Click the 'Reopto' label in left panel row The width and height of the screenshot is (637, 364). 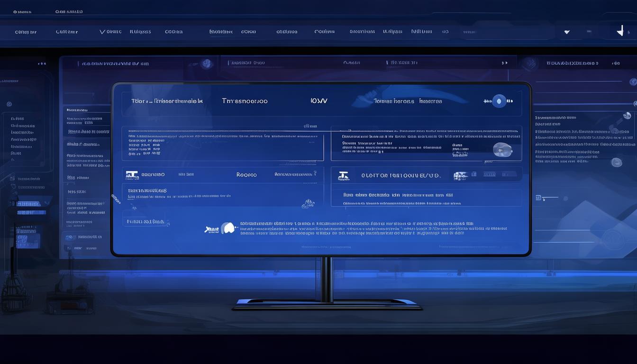point(246,175)
